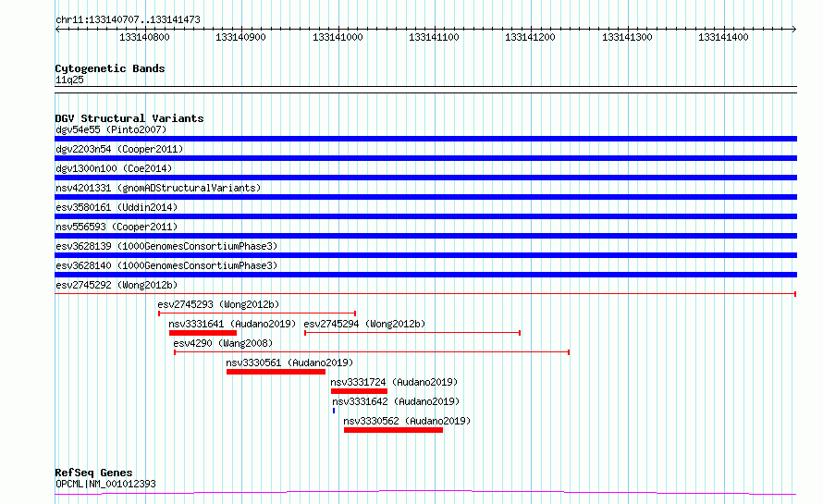Select the magenta OPCML gene line
The width and height of the screenshot is (823, 504).
[x=425, y=493]
